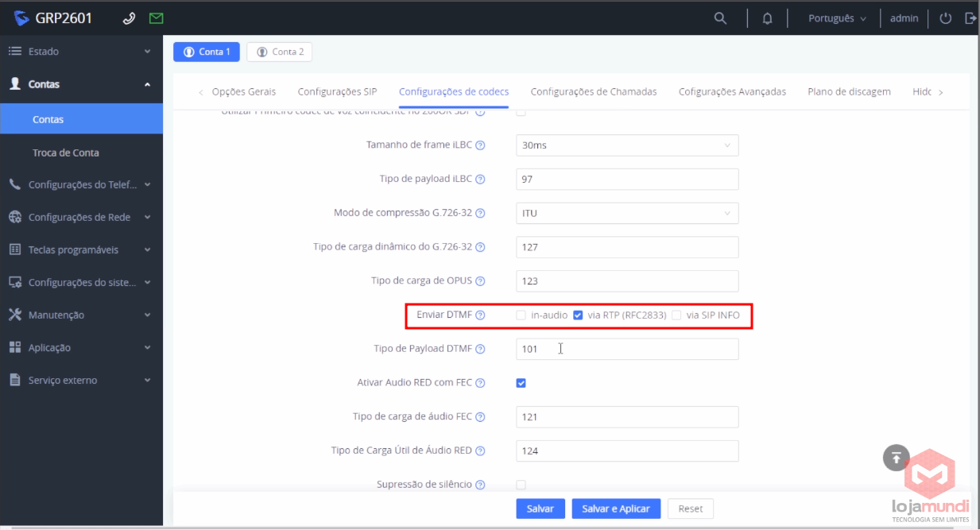Click Tipo de carga de áudio FEC field
The width and height of the screenshot is (980, 530).
pos(627,417)
